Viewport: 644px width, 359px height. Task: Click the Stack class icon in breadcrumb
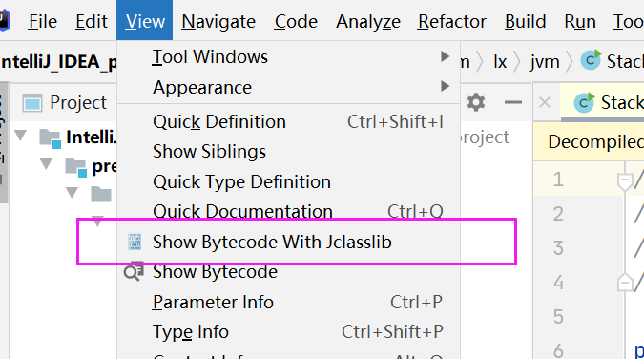tap(591, 60)
